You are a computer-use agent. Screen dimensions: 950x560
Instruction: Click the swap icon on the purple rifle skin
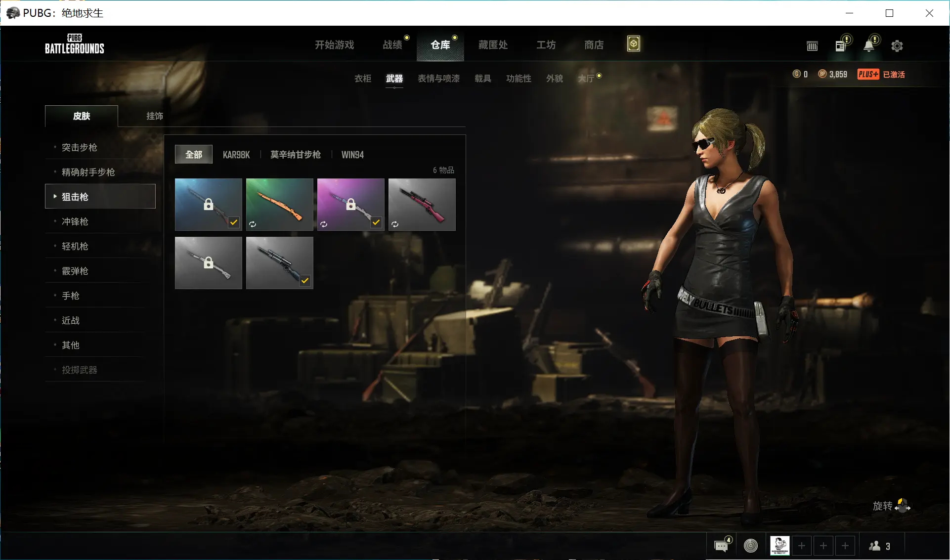point(324,224)
